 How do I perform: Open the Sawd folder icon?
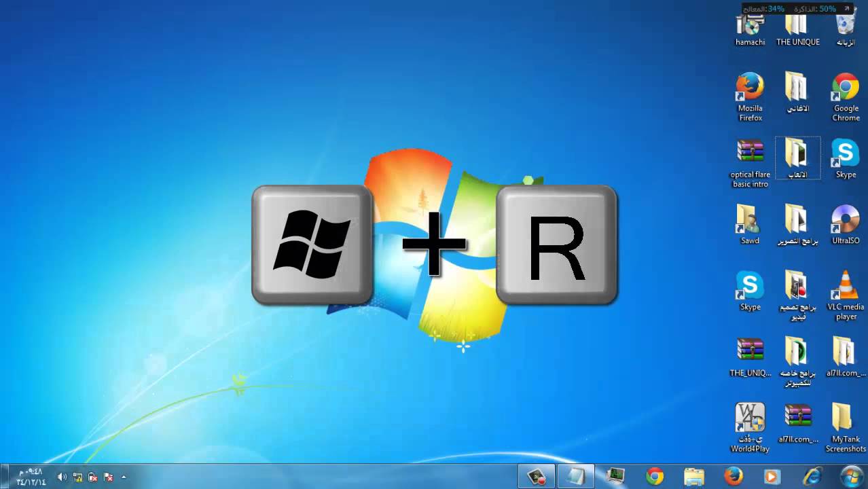pyautogui.click(x=750, y=225)
